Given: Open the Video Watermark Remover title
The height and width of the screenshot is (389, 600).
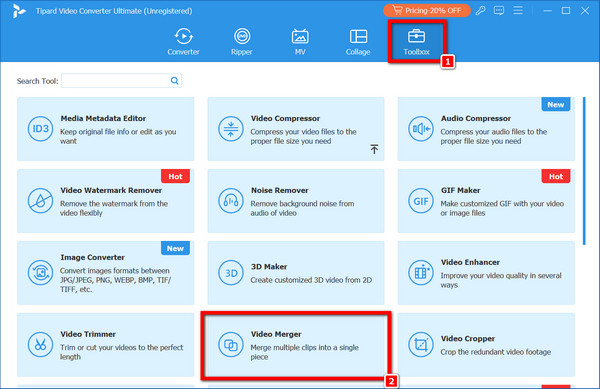Looking at the screenshot, I should click(111, 190).
